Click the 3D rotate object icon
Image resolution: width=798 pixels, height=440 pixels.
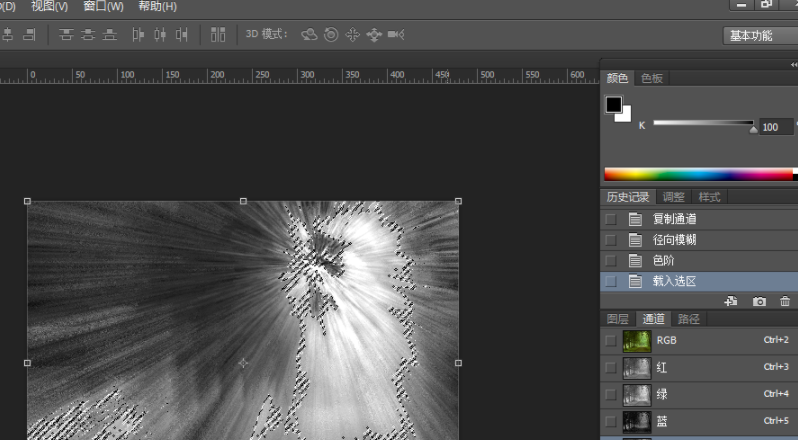(x=309, y=35)
